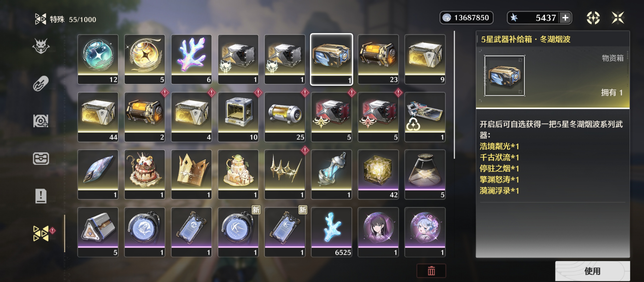Image resolution: width=644 pixels, height=282 pixels.
Task: Select the new pocket-watch item marked 新
Action: click(238, 232)
